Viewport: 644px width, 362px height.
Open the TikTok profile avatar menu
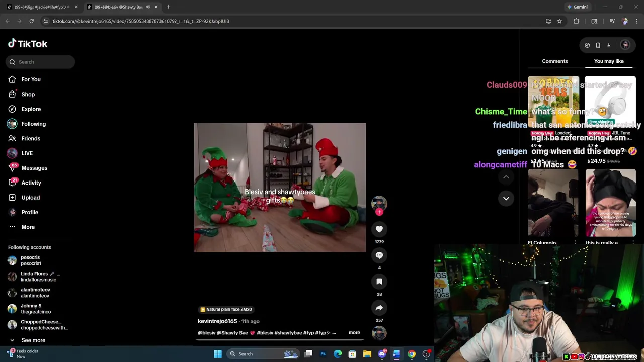(625, 45)
